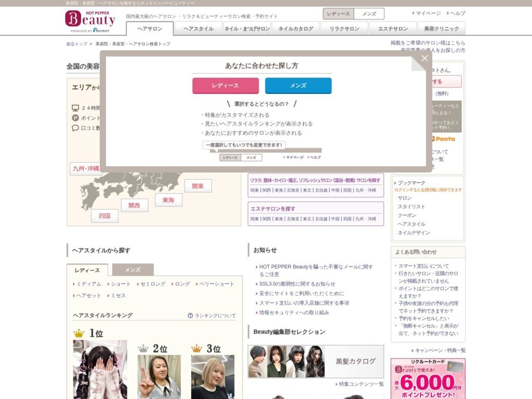
Task: Open the 特集コンテンツ一覧 link
Action: point(361,384)
